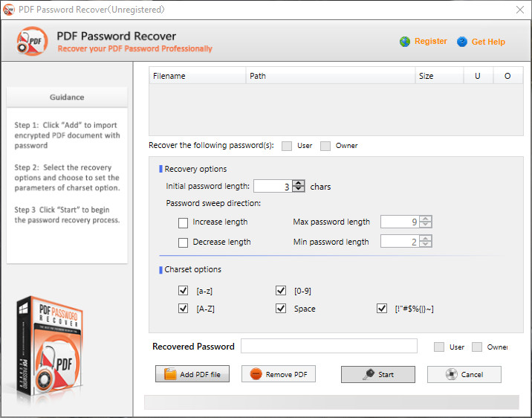Toggle the Owner checkbox beside Recovered Password

coord(477,347)
